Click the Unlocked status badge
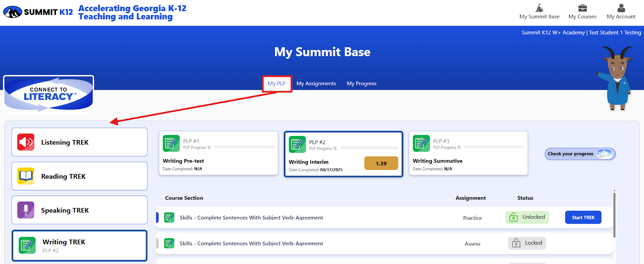Screen dimensions: 644x264 pyautogui.click(x=527, y=217)
